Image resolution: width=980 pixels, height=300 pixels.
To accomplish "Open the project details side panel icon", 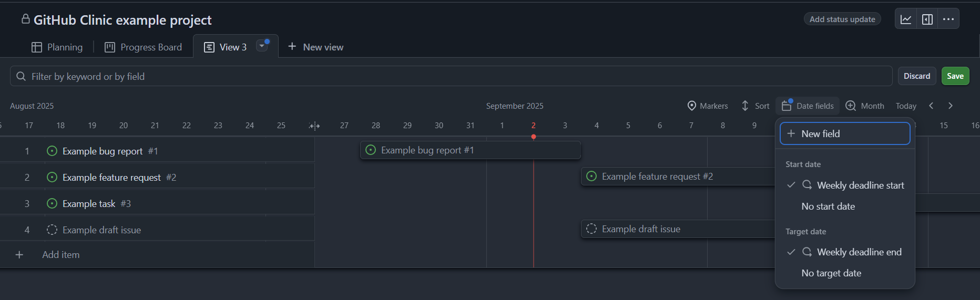I will [927, 19].
